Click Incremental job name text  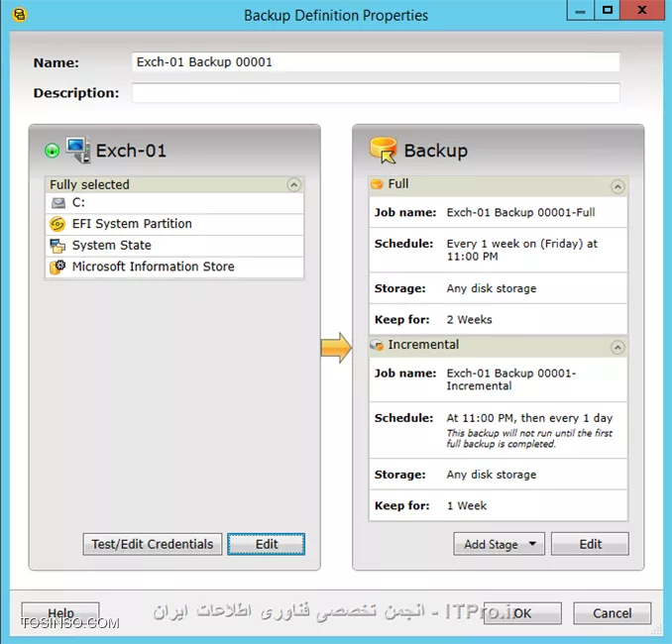(510, 379)
